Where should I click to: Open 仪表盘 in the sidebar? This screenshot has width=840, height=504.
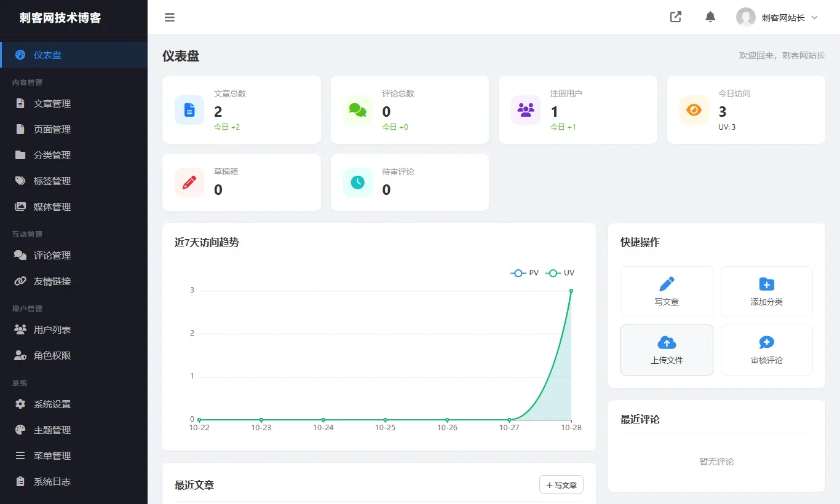pyautogui.click(x=74, y=55)
